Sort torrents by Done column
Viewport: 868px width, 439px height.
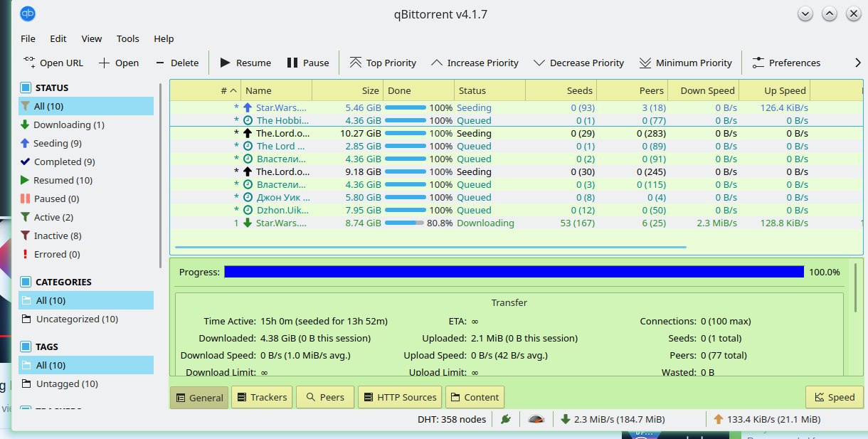point(419,90)
